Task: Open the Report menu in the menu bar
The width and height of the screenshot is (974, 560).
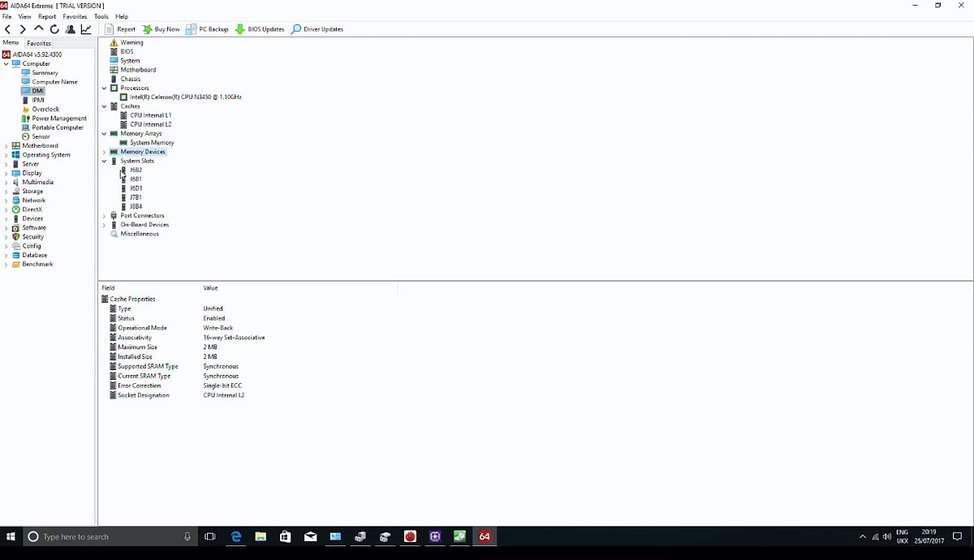Action: click(x=47, y=16)
